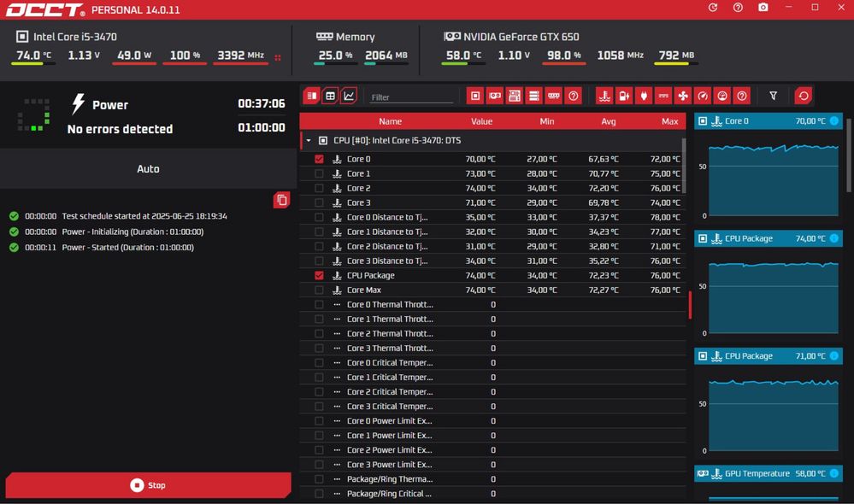Check the Core 1 row checkbox
Viewport: 854px width, 504px height.
tap(319, 173)
